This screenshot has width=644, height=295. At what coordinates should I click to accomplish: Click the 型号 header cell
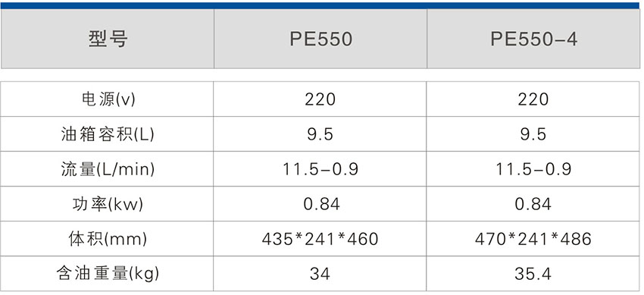108,39
